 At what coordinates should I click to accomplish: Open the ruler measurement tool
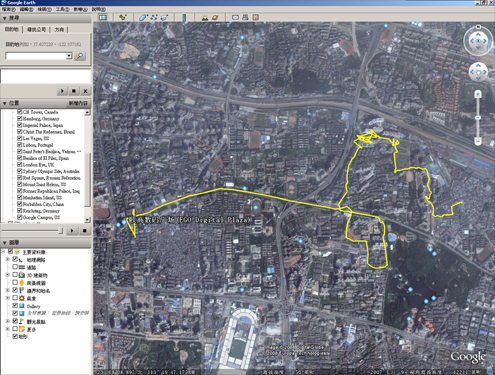click(x=184, y=17)
